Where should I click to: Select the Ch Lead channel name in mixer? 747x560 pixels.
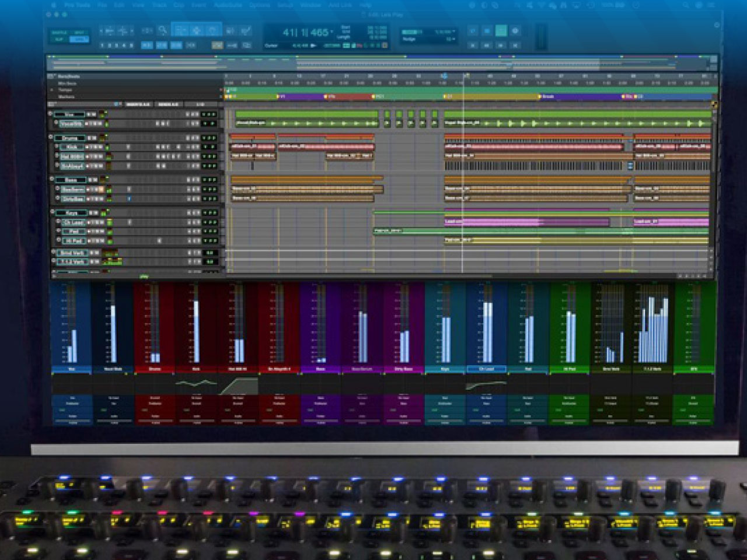pyautogui.click(x=486, y=369)
